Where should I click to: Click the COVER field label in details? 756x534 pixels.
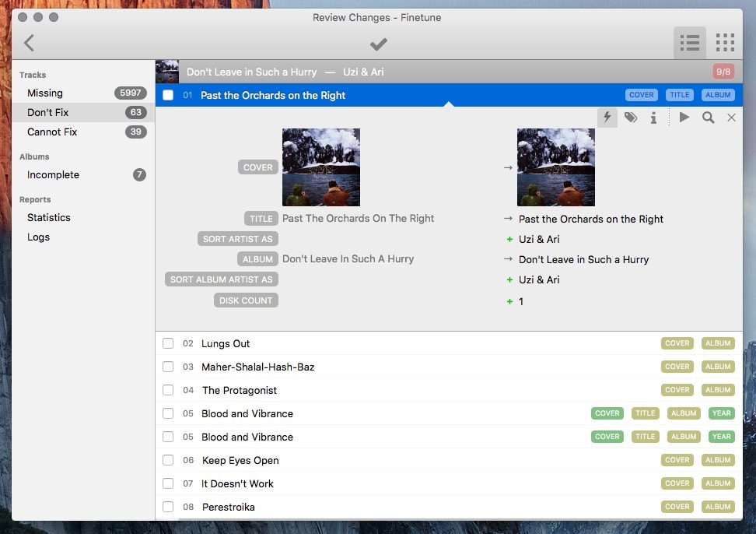tap(258, 167)
